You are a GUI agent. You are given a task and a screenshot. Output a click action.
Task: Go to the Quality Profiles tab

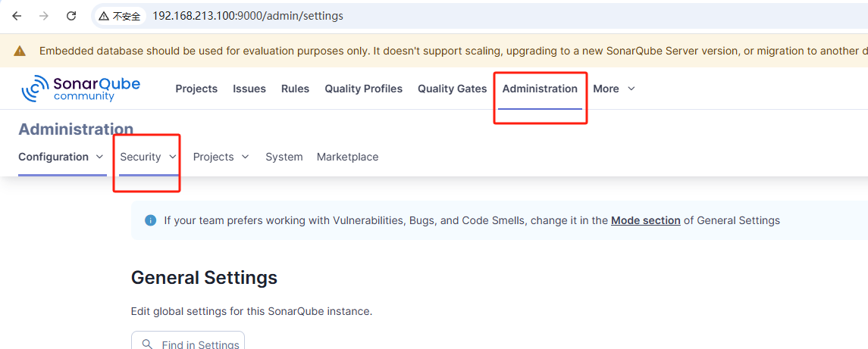tap(363, 89)
